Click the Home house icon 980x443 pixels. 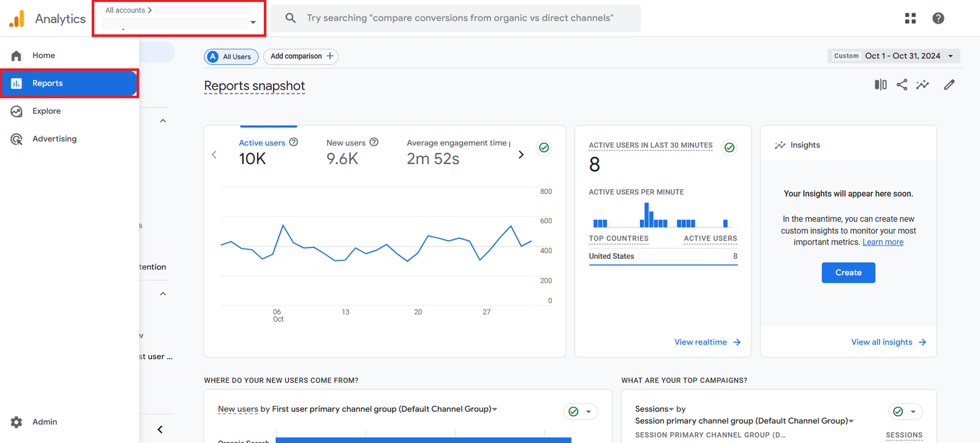(17, 56)
